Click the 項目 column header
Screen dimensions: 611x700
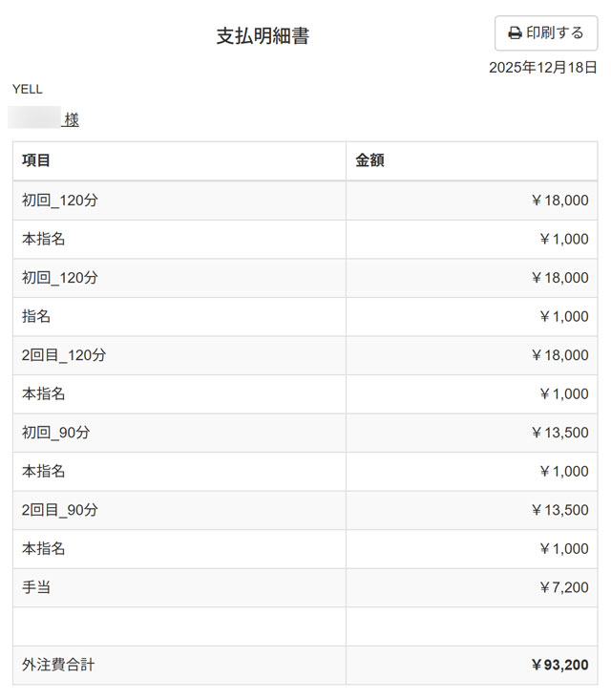pyautogui.click(x=36, y=161)
